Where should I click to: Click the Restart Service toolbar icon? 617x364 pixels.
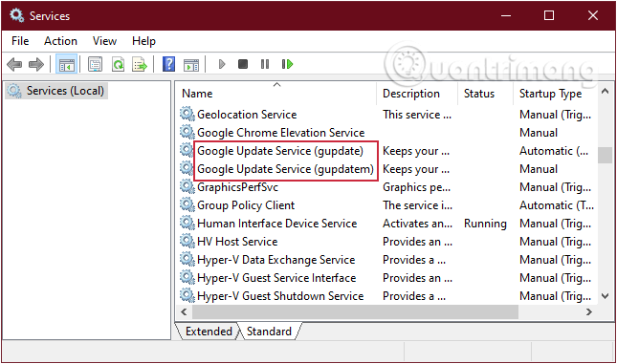tap(287, 64)
